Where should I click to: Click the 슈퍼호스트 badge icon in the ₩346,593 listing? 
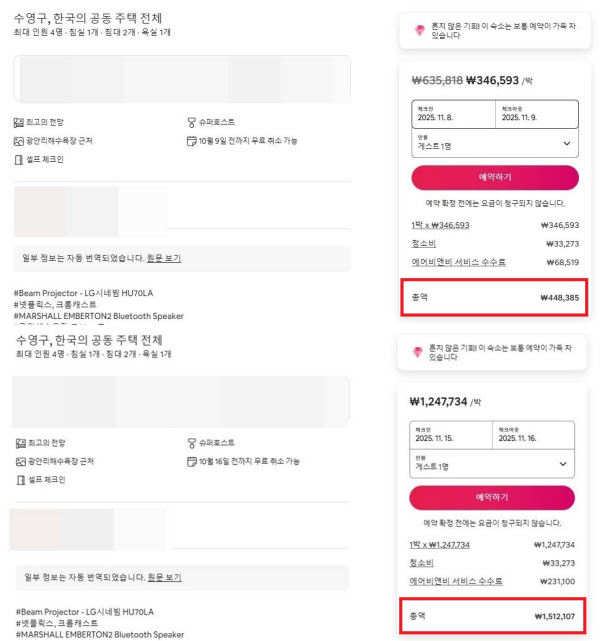(x=191, y=122)
